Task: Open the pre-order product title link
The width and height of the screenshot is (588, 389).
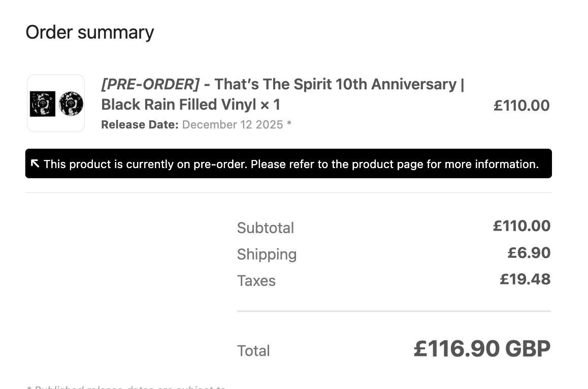Action: [283, 94]
